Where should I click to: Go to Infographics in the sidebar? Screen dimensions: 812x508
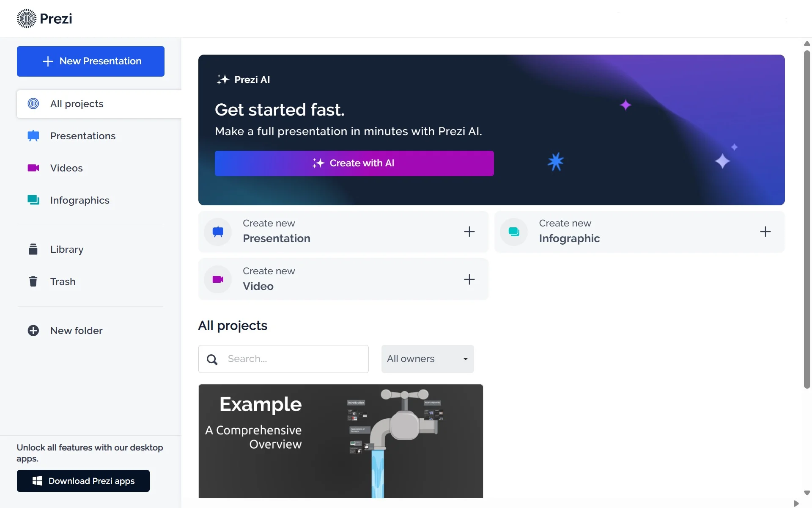point(80,200)
